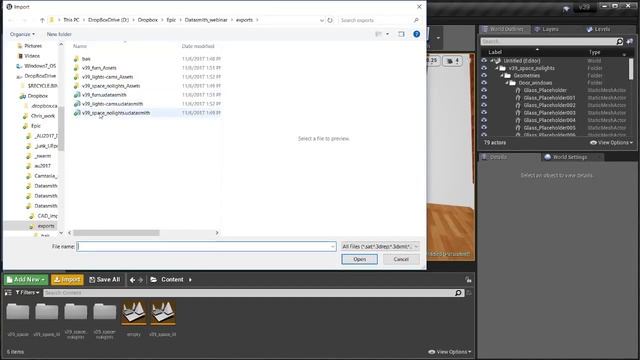Select the v39_space_nolights.udatasmith file
The width and height of the screenshot is (640, 360).
coord(116,113)
